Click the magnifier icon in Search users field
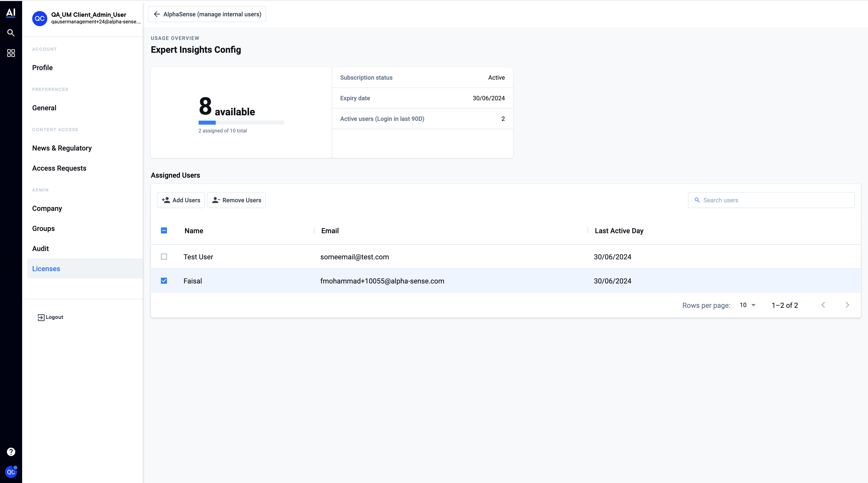Image resolution: width=868 pixels, height=483 pixels. click(x=697, y=200)
